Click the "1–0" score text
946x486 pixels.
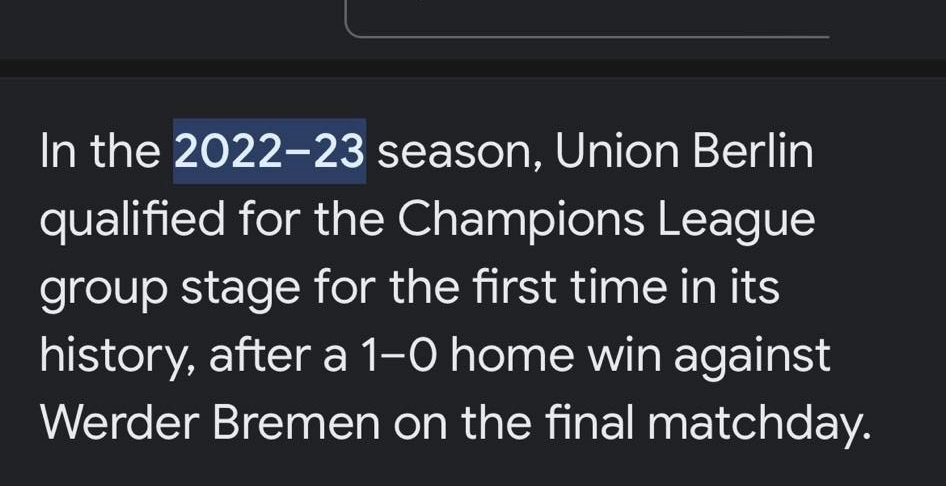pyautogui.click(x=400, y=356)
